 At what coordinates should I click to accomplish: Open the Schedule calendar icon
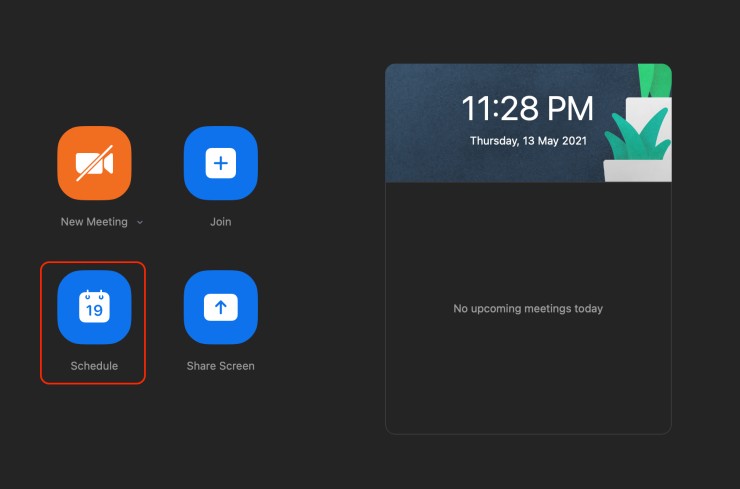point(94,307)
